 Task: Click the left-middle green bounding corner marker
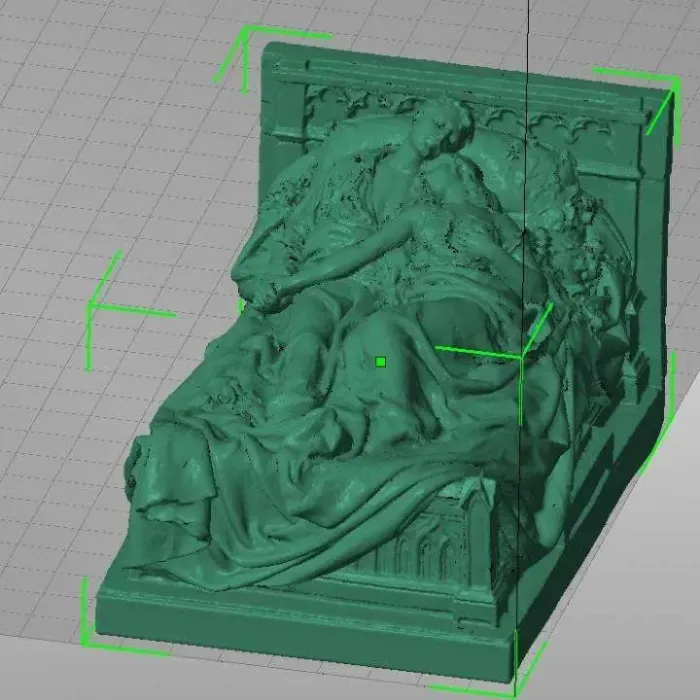91,308
